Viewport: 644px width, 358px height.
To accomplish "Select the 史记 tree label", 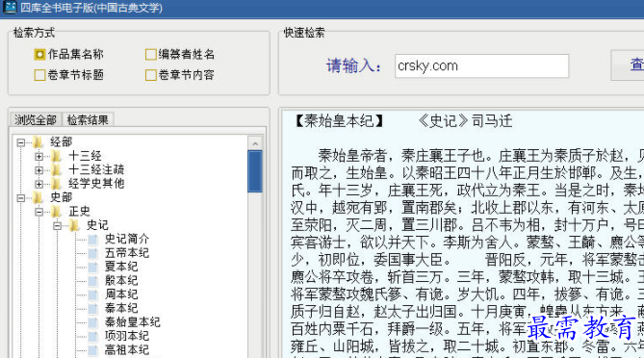I will pos(97,225).
